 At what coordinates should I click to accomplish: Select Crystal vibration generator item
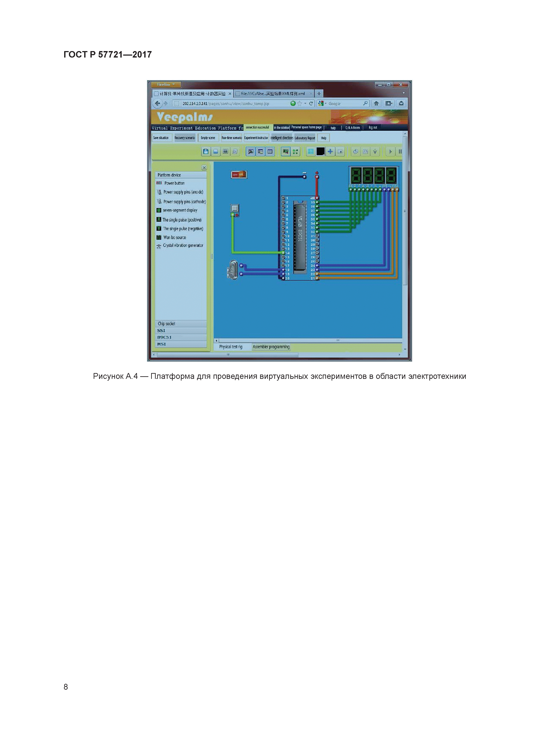tap(180, 245)
